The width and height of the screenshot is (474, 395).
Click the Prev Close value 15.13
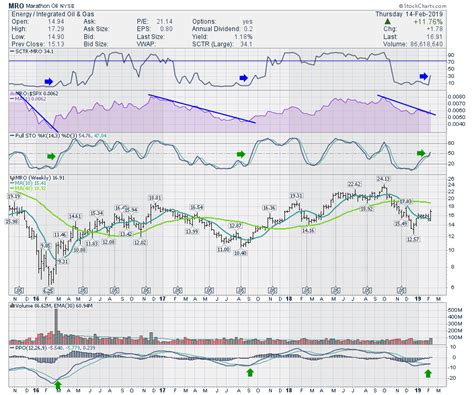click(56, 44)
